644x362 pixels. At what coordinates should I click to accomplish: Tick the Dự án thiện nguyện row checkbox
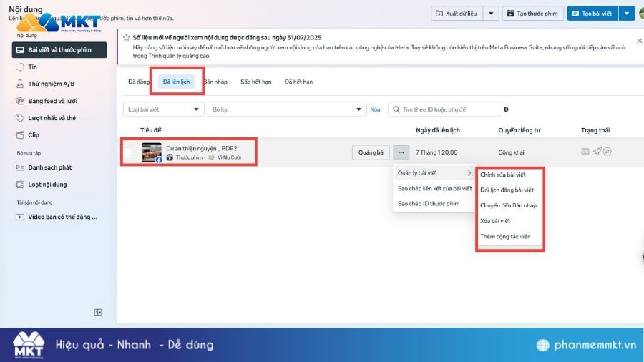pyautogui.click(x=128, y=152)
